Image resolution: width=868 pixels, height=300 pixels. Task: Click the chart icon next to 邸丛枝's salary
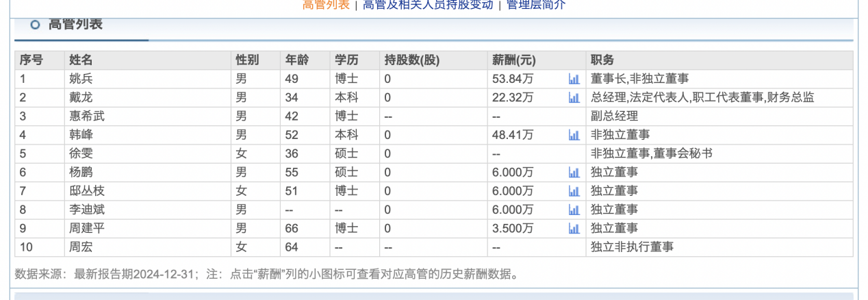(x=574, y=191)
